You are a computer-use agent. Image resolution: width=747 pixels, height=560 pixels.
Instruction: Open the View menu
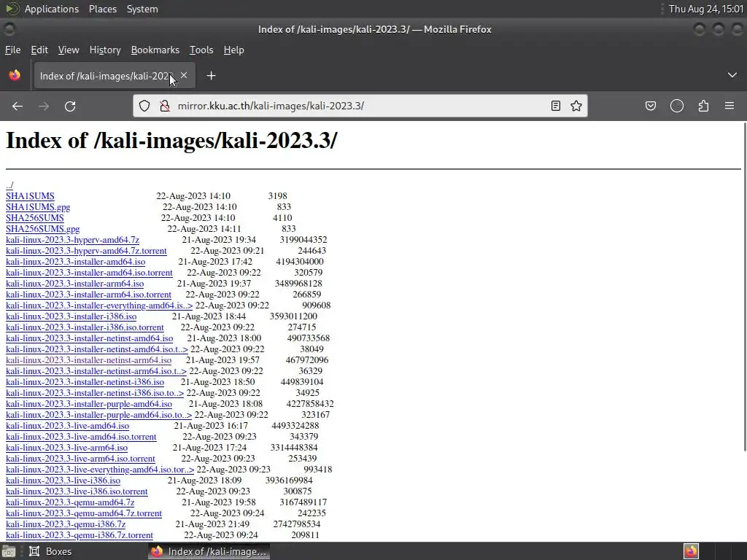[69, 50]
